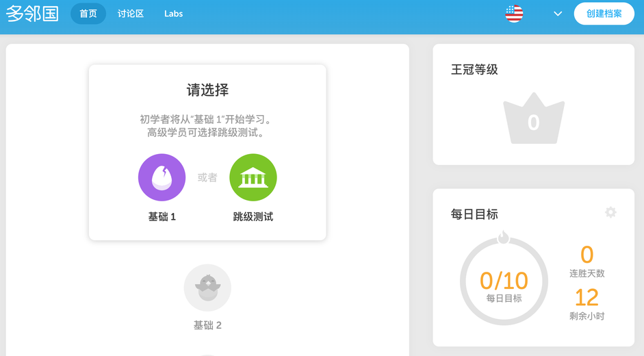The image size is (644, 356).
Task: Select the grey 基础 2 chick icon
Action: click(x=207, y=288)
